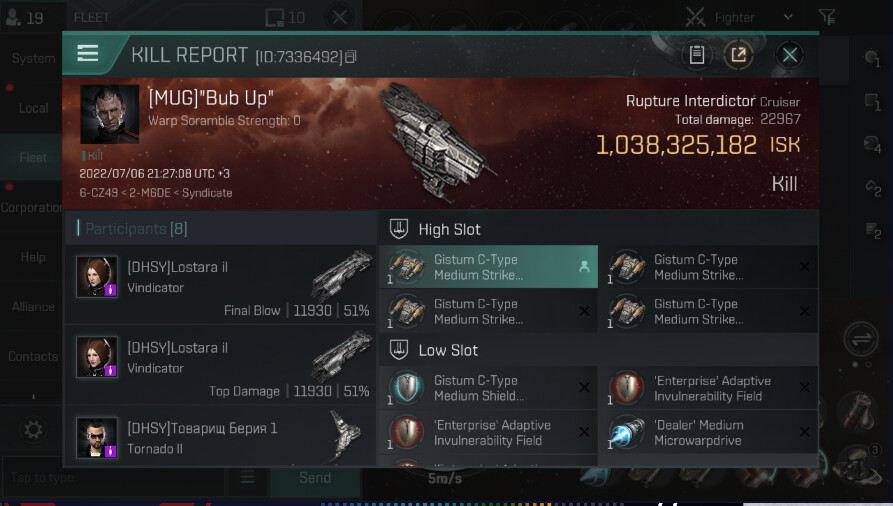
Task: Share the kill report via export icon
Action: [x=739, y=55]
